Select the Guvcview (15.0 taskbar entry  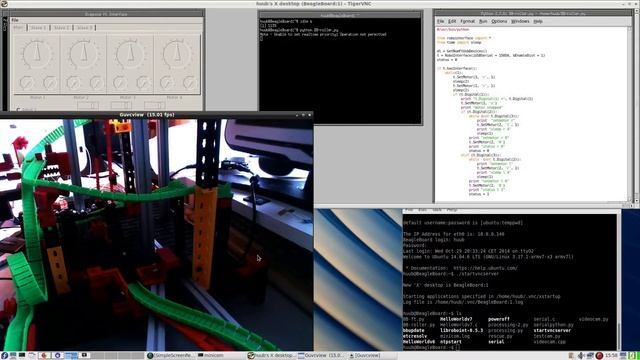pos(322,356)
